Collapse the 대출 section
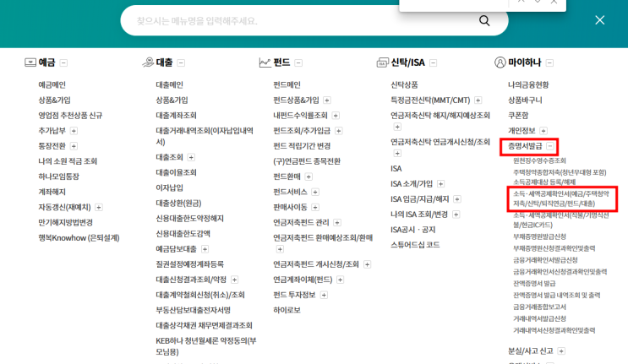Screen dimensions: 628x364 (x=181, y=62)
